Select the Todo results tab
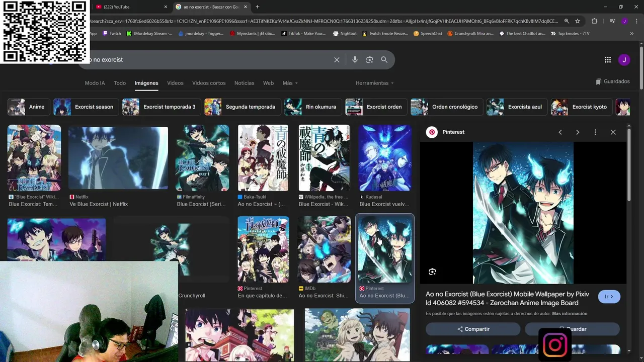644x362 pixels. click(x=120, y=83)
